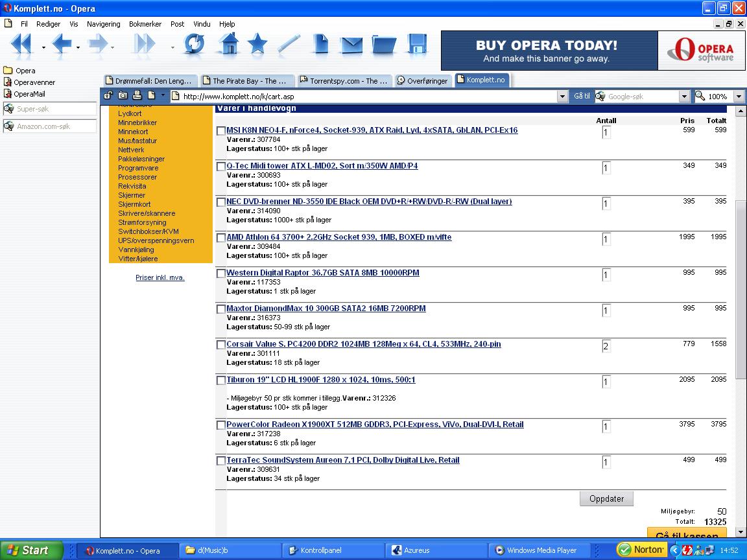Click the Gå til button next to address bar

582,96
